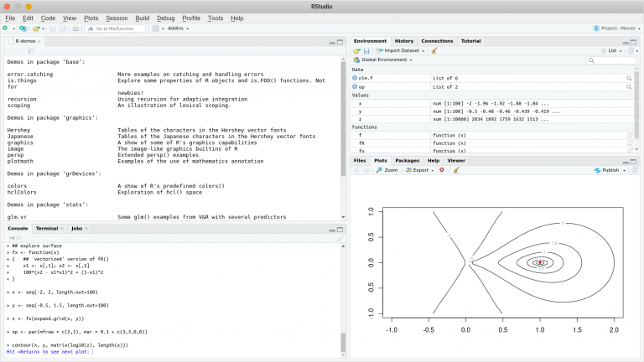View the nlm.f list with its magnifier icon

pyautogui.click(x=628, y=78)
